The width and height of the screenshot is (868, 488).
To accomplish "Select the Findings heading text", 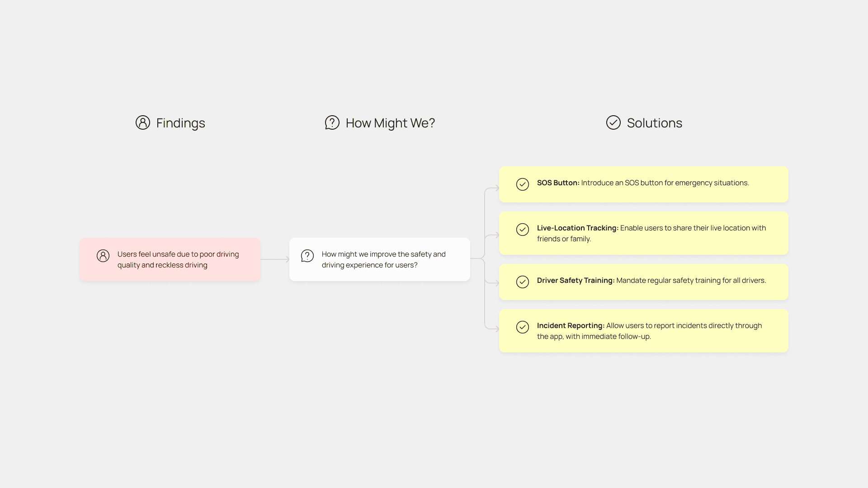I will coord(180,123).
